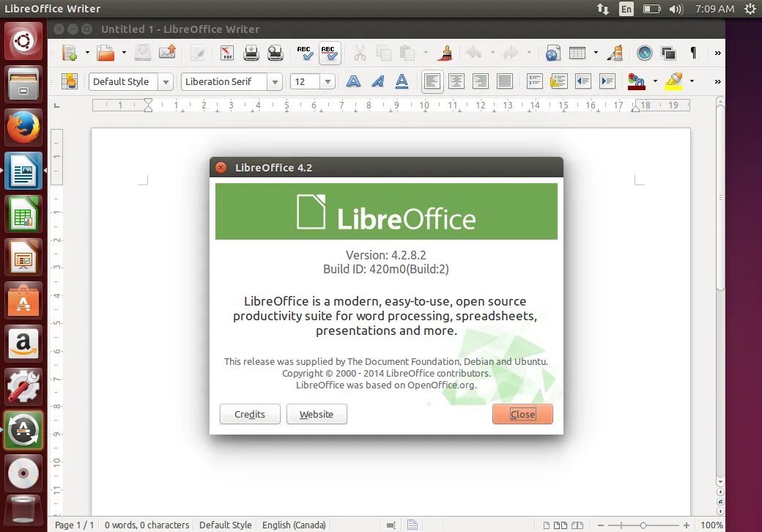Expand the Font Color dropdown arrow

pos(655,81)
